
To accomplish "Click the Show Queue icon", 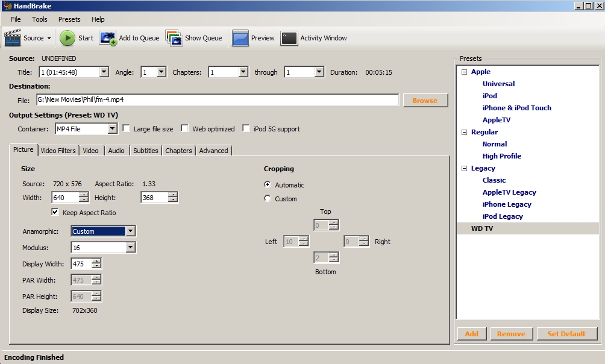I will 174,38.
